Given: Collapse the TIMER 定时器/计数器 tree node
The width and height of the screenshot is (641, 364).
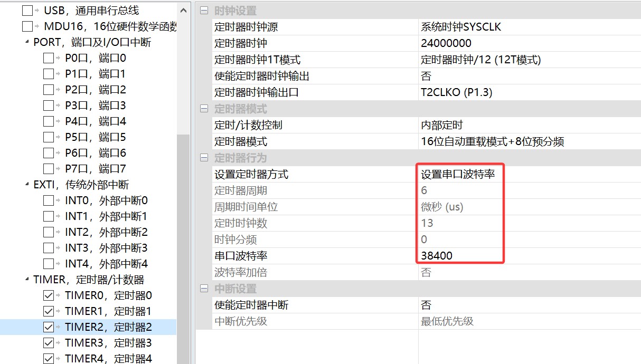Looking at the screenshot, I should (27, 280).
